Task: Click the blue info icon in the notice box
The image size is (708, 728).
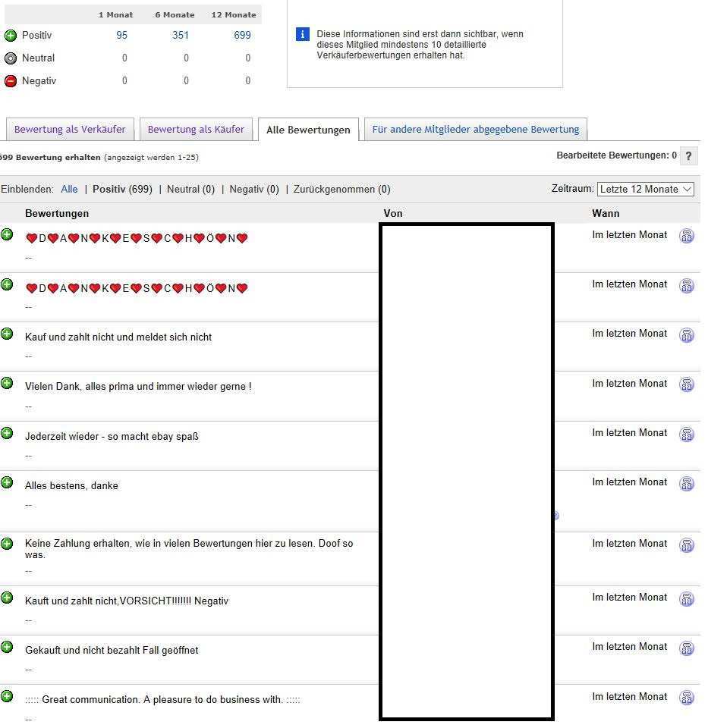Action: (302, 34)
